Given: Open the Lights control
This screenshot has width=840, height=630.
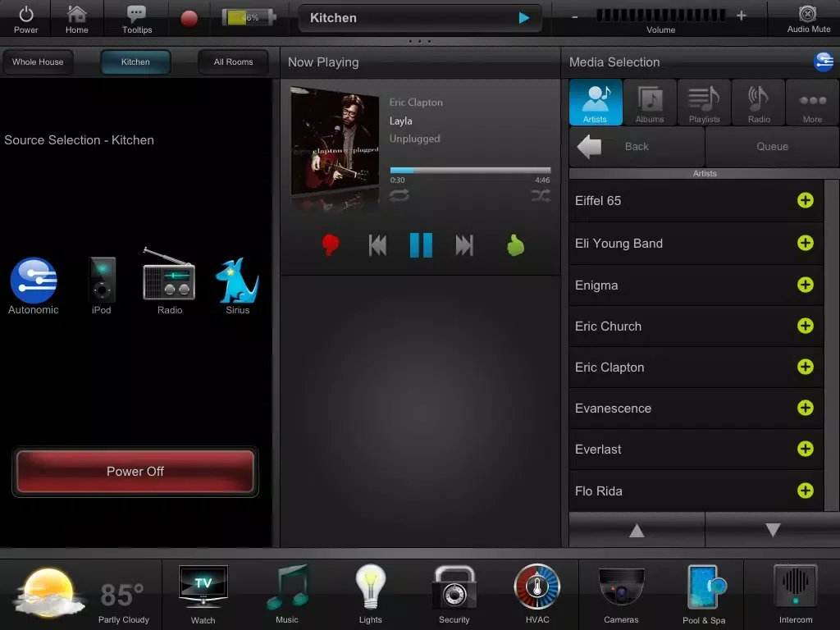Looking at the screenshot, I should pyautogui.click(x=370, y=595).
